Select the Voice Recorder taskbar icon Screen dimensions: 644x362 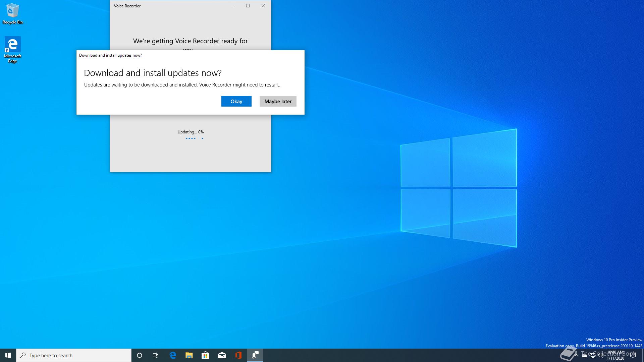click(x=255, y=355)
